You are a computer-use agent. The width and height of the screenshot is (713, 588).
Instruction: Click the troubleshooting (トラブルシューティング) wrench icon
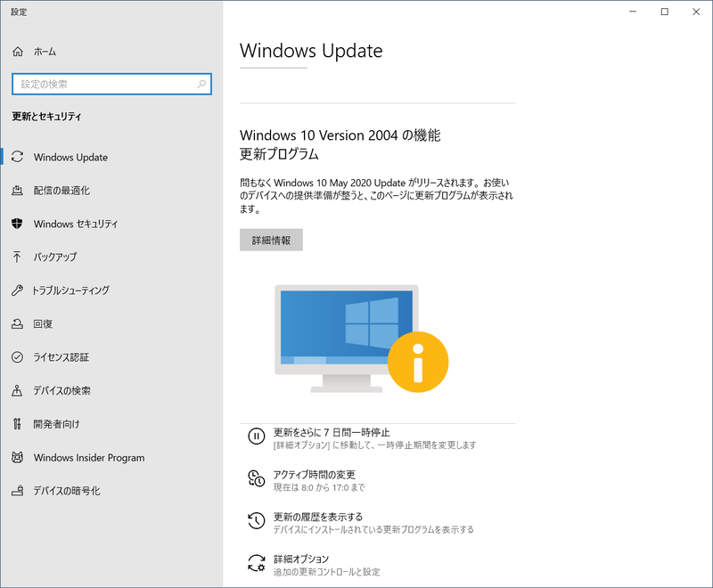click(x=17, y=290)
